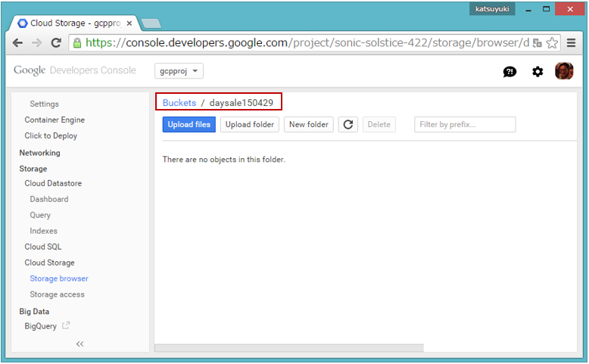Open Cloud SQL
Viewport: 589px width, 364px height.
(x=43, y=247)
